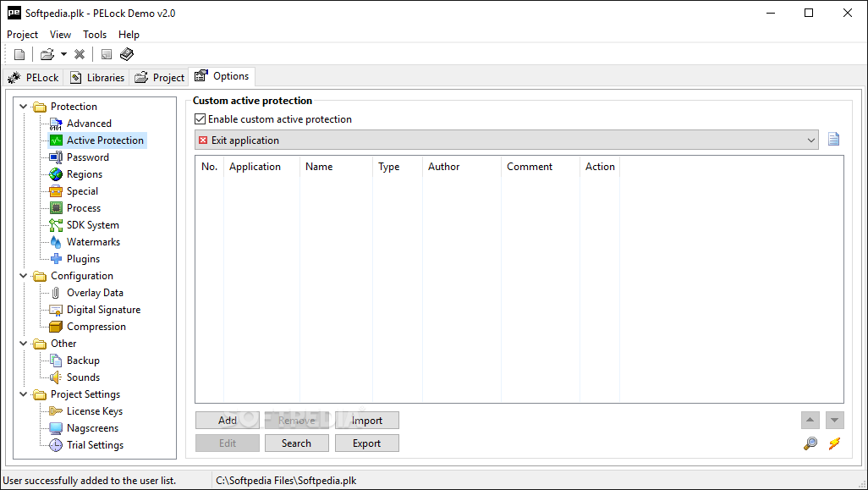The height and width of the screenshot is (490, 868).
Task: Select the Active Protection icon in tree
Action: pos(56,140)
